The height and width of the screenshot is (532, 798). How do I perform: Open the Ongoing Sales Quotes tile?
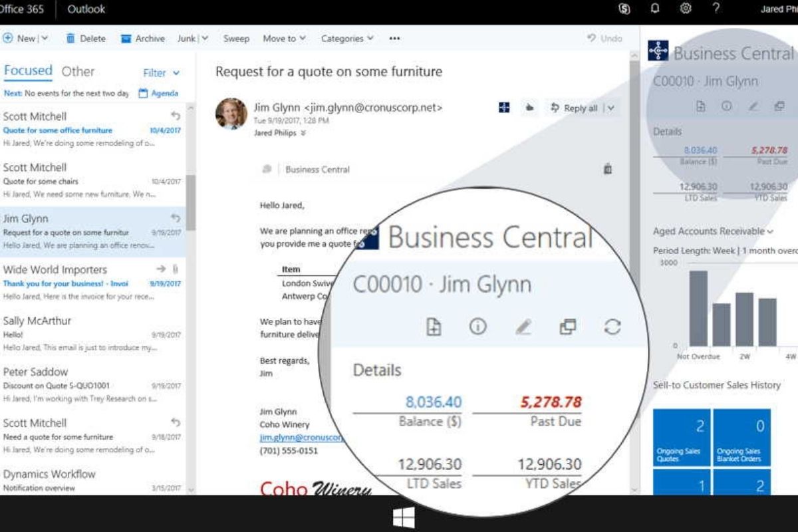682,438
